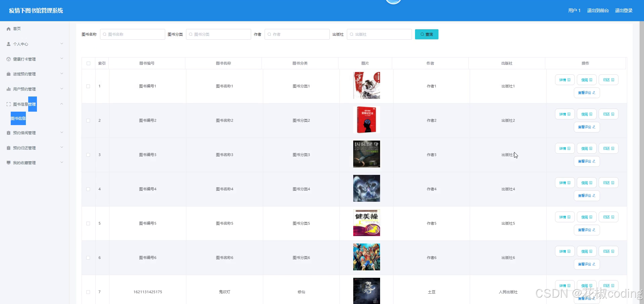The height and width of the screenshot is (304, 644).
Task: Open the red cover image of 图书名称2
Action: 366,120
